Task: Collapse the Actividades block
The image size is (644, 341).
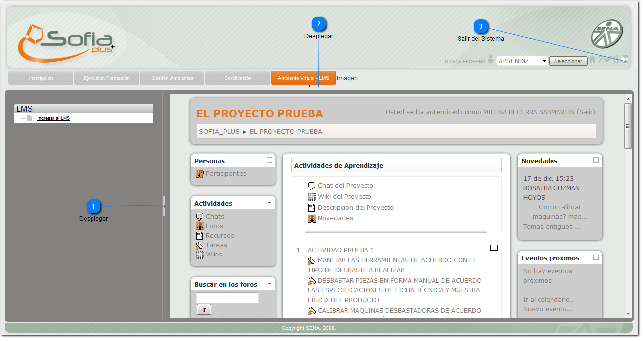Action: click(269, 203)
